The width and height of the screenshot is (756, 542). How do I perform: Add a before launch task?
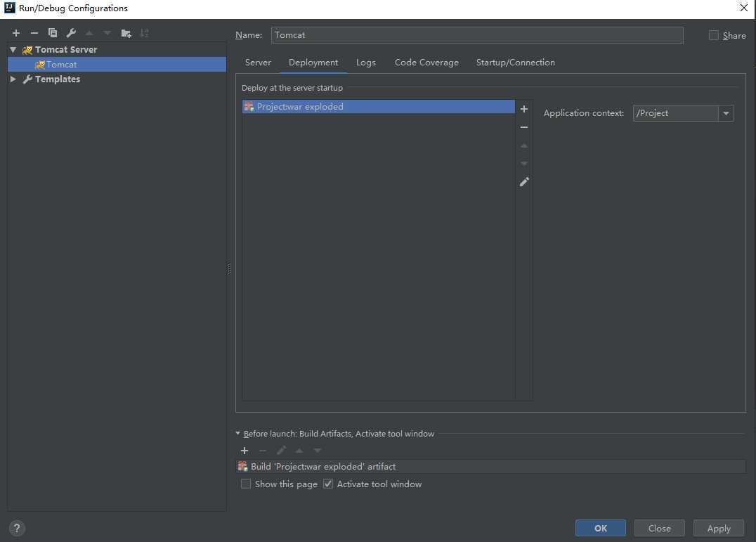245,451
